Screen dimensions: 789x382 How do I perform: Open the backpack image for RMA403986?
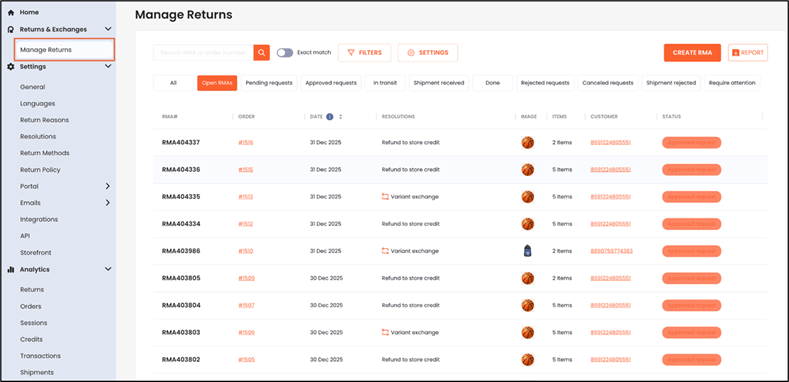[x=527, y=251]
